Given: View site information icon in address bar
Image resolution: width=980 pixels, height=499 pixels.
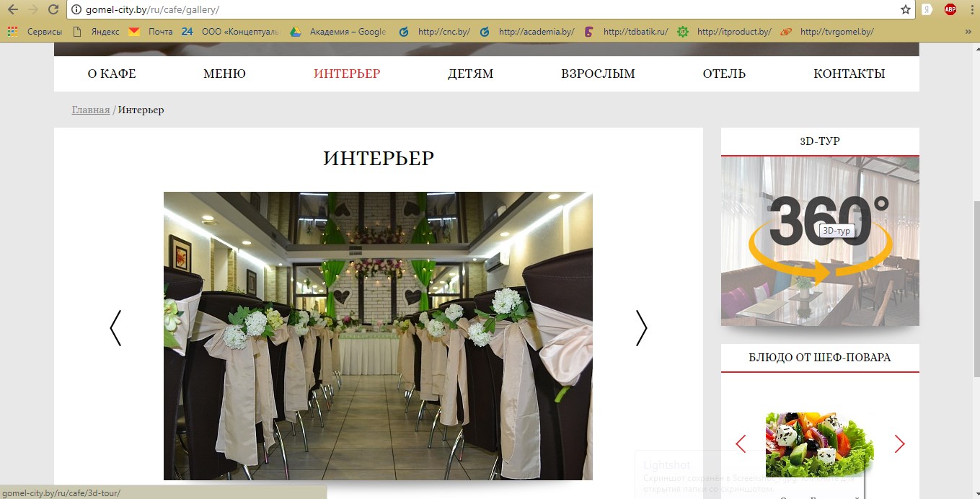Looking at the screenshot, I should point(77,10).
